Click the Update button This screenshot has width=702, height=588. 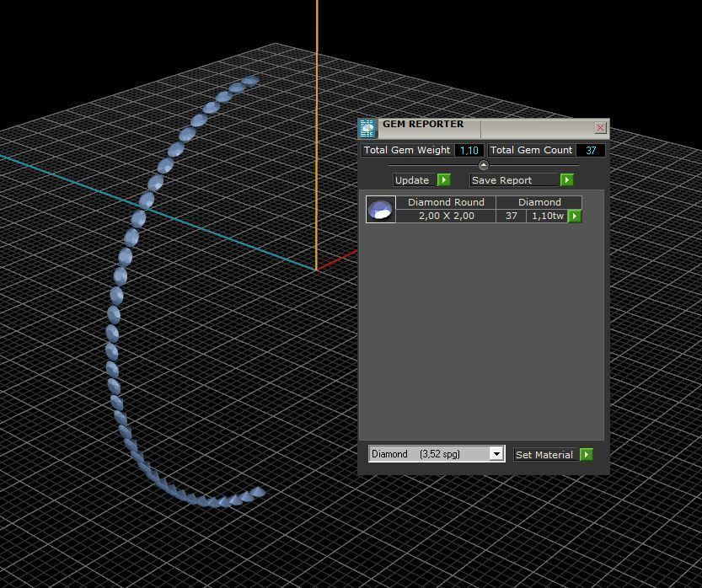(413, 180)
